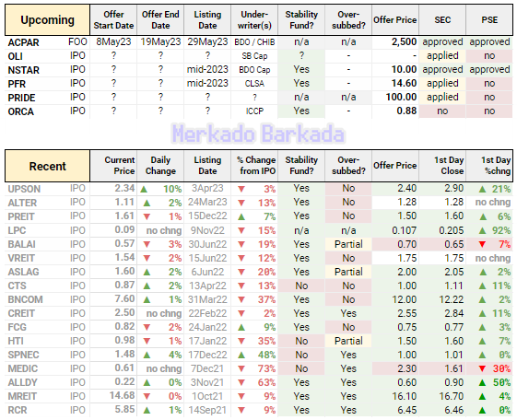Click the BDO / CHIB underwriter cell
The height and width of the screenshot is (420, 517).
(x=254, y=42)
